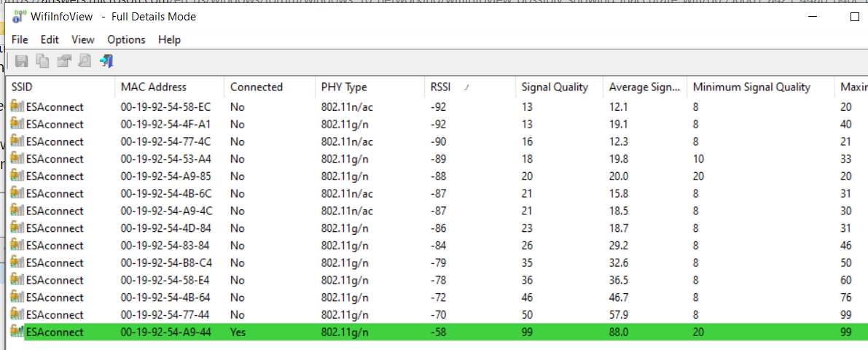This screenshot has width=868, height=350.
Task: Select network icon for MAC ending 77-4C
Action: (x=17, y=141)
